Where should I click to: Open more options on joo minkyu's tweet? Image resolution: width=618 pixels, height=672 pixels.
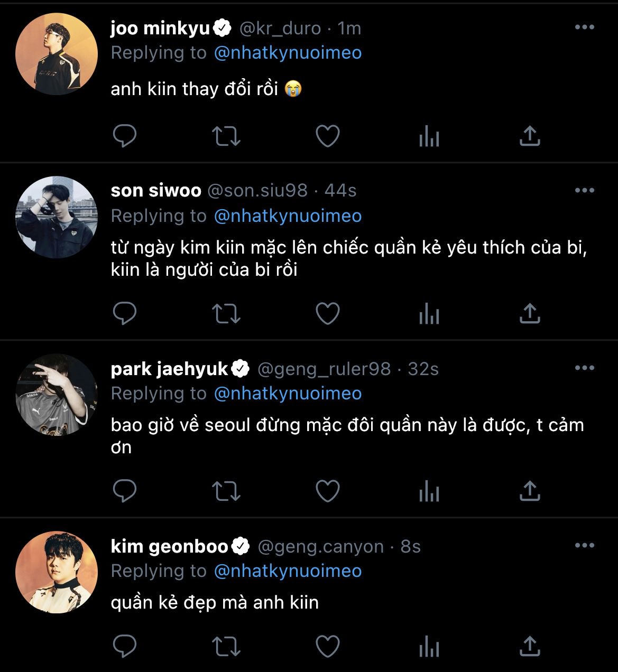pyautogui.click(x=584, y=27)
